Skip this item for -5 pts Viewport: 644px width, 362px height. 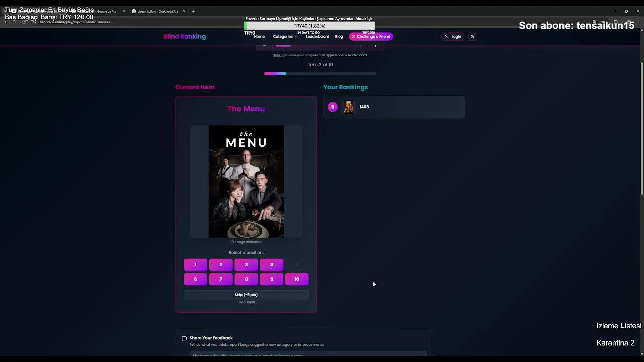coord(246,295)
